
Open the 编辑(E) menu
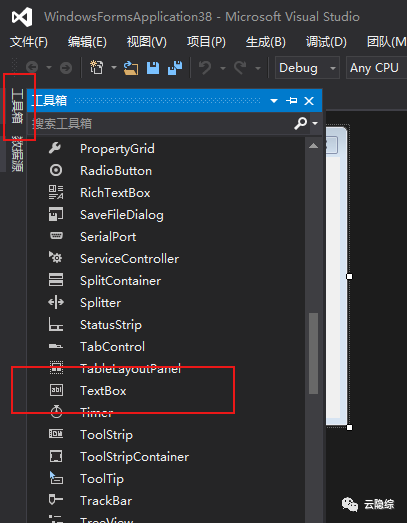(87, 42)
